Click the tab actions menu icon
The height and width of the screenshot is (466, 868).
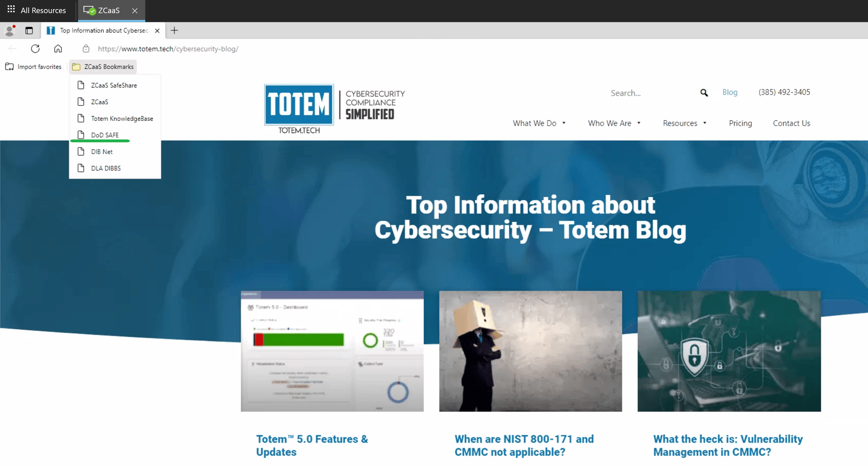[x=29, y=31]
